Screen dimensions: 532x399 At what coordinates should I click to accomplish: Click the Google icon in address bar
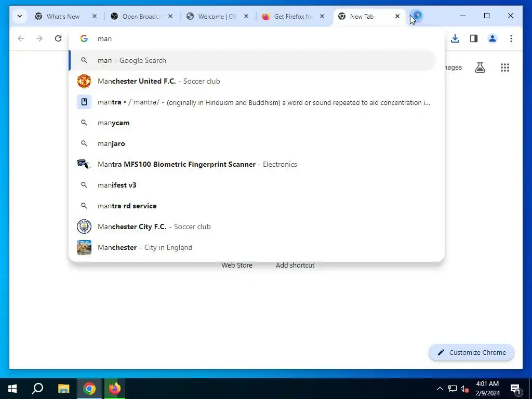click(84, 38)
